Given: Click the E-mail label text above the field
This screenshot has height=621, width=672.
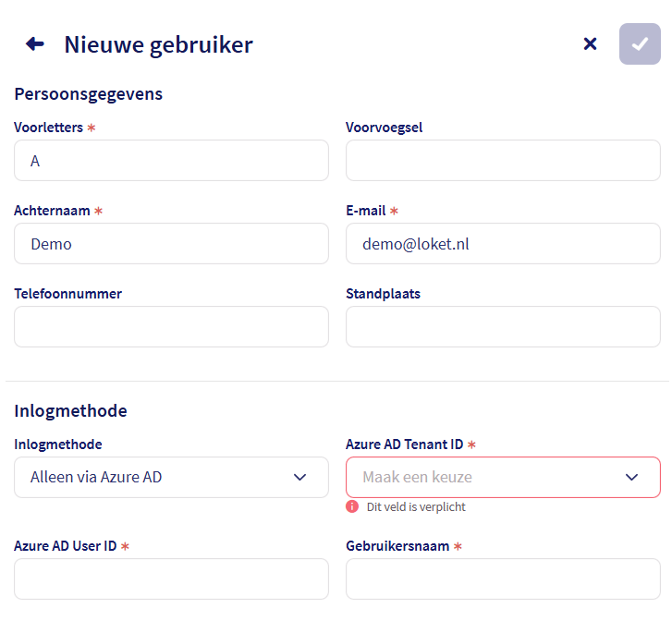Looking at the screenshot, I should pos(366,211).
